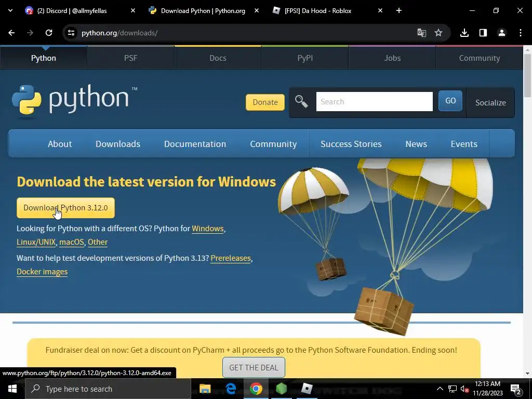532x399 pixels.
Task: Open the Community navigation menu
Action: [x=273, y=144]
